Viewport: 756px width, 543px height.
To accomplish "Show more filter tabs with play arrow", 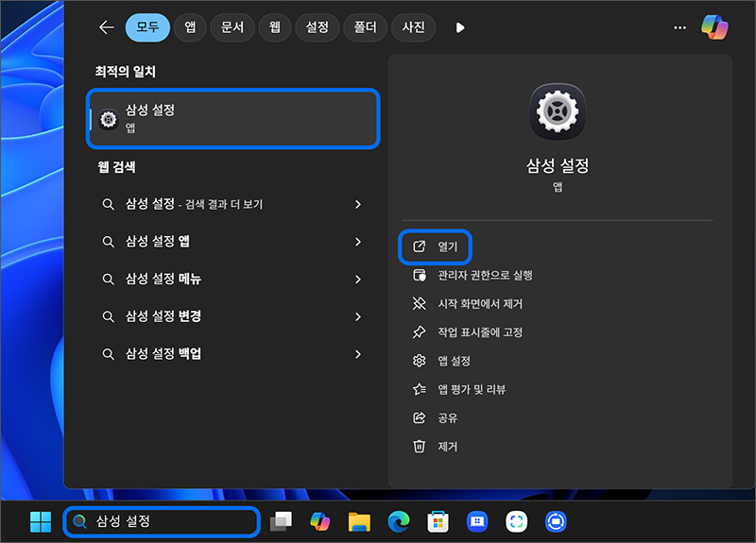I will [460, 28].
